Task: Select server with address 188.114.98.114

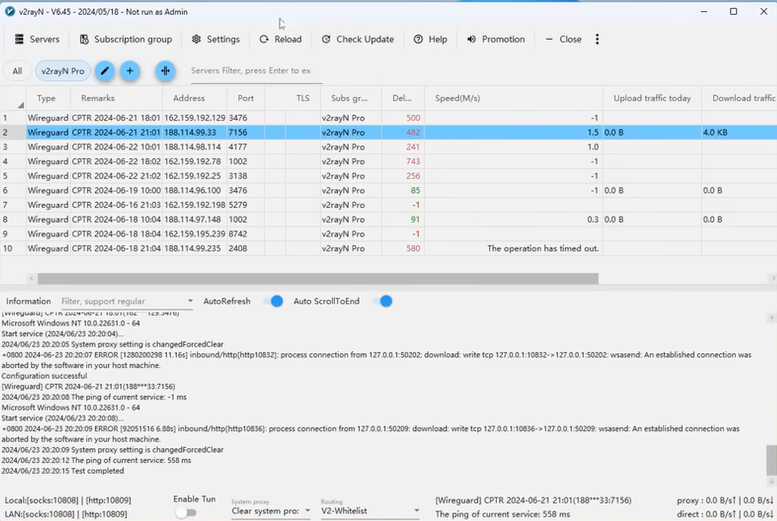Action: (x=388, y=147)
